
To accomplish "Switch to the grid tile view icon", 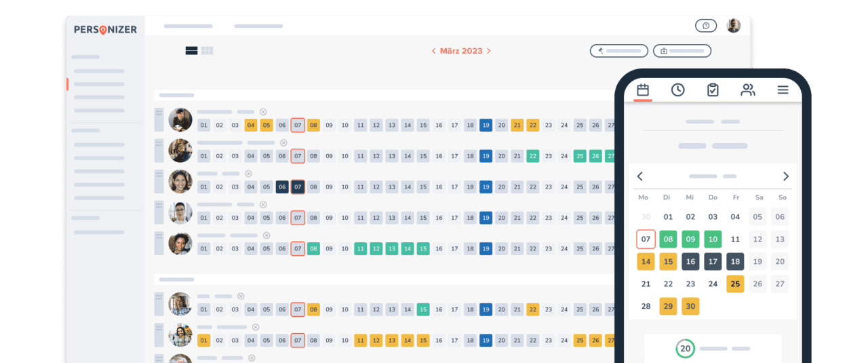I will pyautogui.click(x=208, y=50).
